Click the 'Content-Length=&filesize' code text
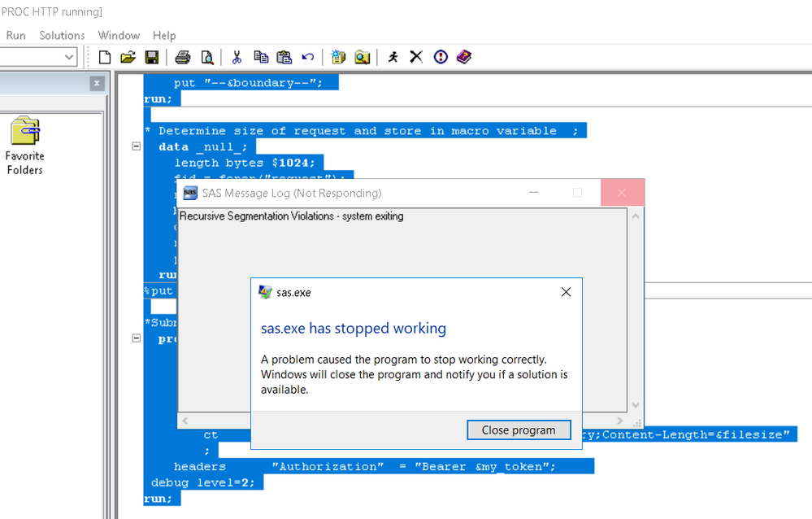This screenshot has height=519, width=812. pos(696,434)
